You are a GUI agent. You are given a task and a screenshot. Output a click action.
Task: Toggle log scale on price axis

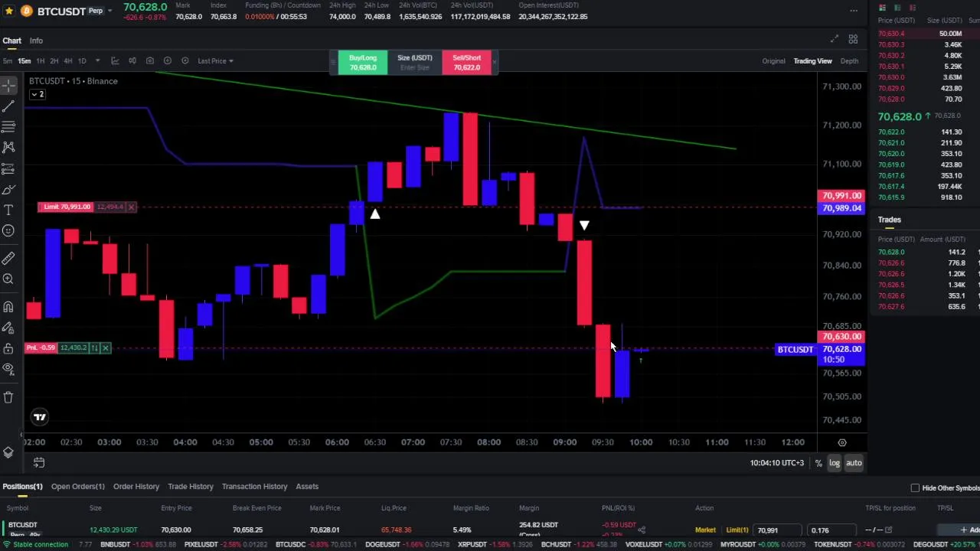(835, 462)
